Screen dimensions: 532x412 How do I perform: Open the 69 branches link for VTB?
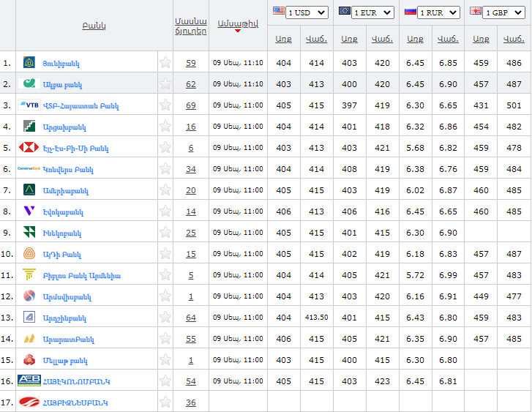pos(191,106)
